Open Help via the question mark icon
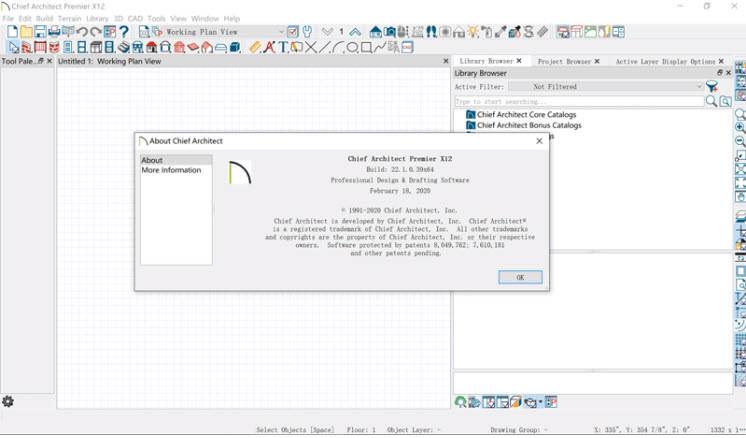746x438 pixels. pos(124,32)
